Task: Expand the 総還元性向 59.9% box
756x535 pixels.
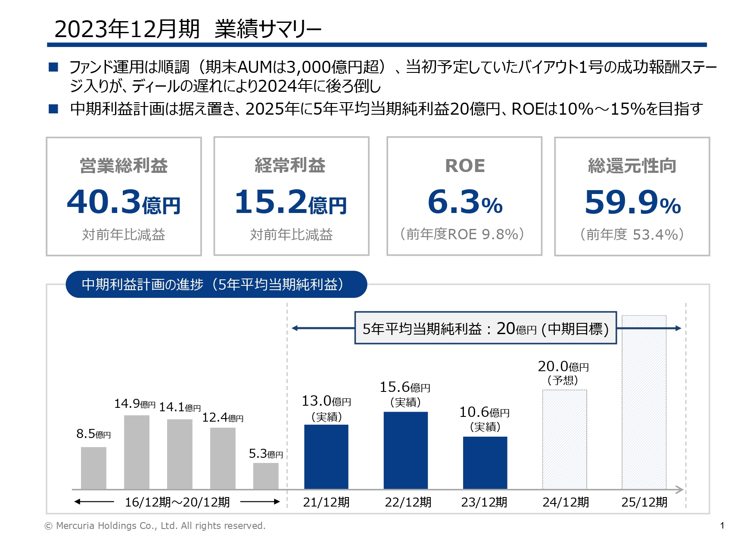Action: 632,196
